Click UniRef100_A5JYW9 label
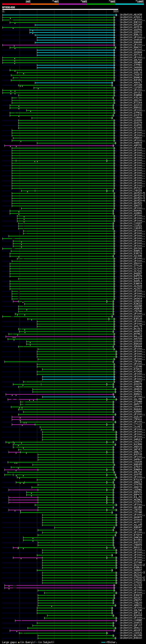Viewport: 146px width, 644px height. coord(131,588)
